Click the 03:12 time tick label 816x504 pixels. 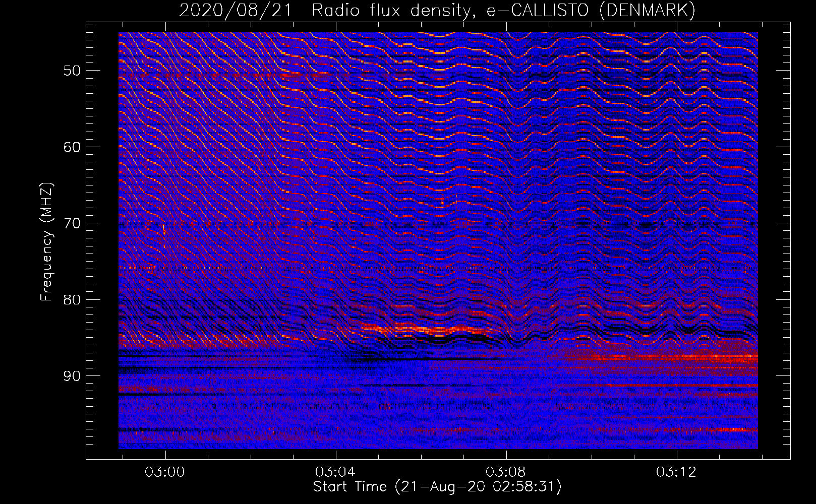pyautogui.click(x=676, y=472)
